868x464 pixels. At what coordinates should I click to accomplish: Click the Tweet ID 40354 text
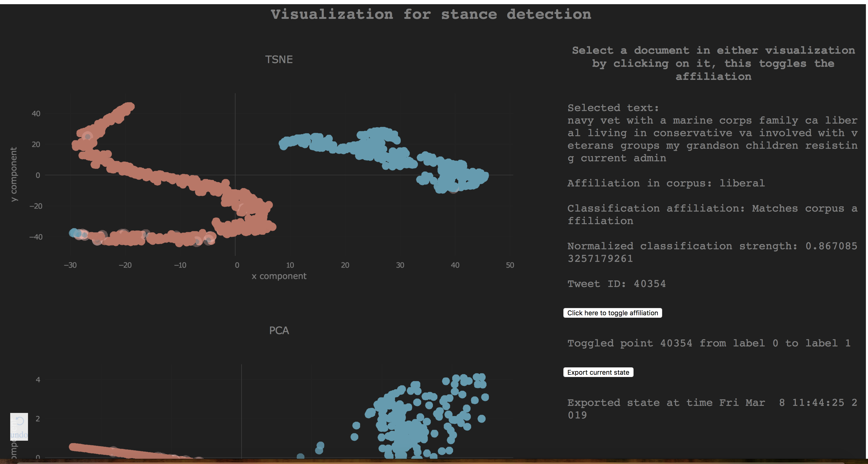point(616,284)
